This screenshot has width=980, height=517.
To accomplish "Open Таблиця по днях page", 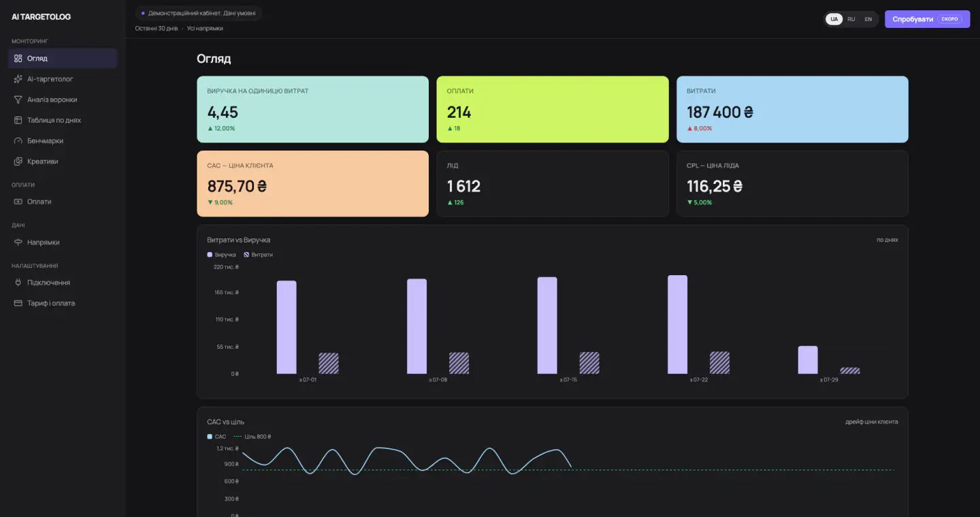I will pyautogui.click(x=63, y=120).
